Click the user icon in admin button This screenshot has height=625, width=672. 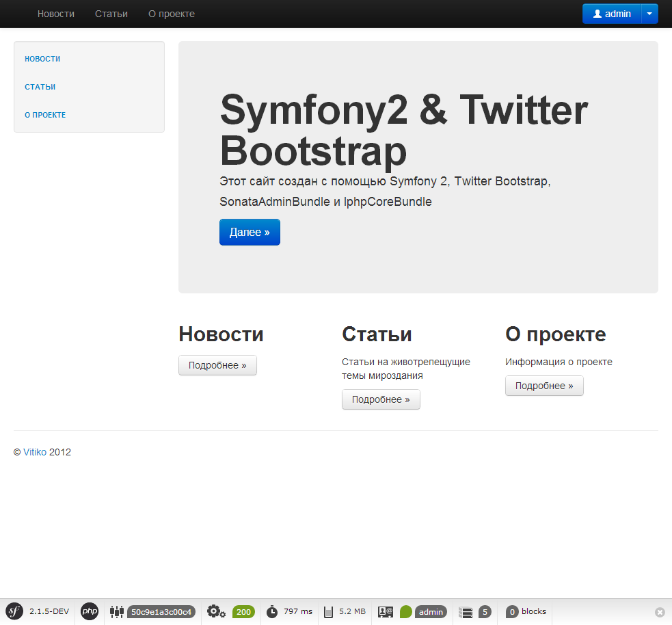(597, 14)
